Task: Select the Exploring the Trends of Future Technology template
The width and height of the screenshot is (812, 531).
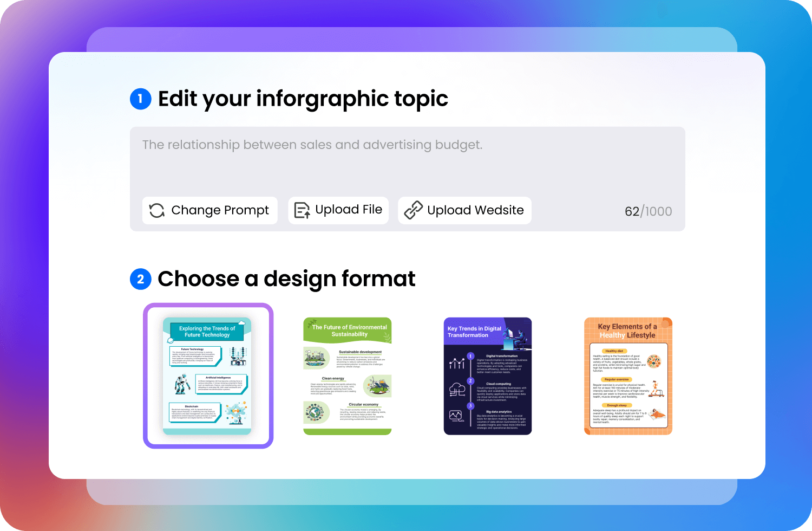Action: [x=208, y=376]
